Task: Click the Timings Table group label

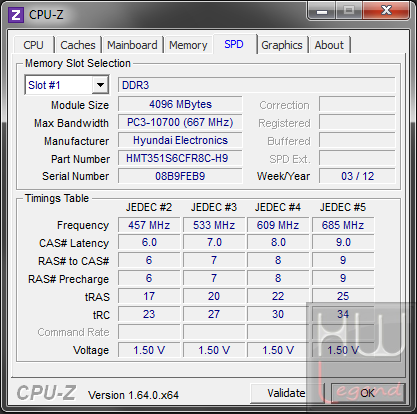Action: tap(57, 198)
